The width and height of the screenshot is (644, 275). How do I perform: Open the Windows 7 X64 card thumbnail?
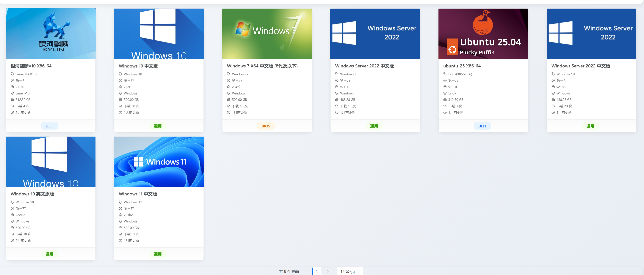267,34
